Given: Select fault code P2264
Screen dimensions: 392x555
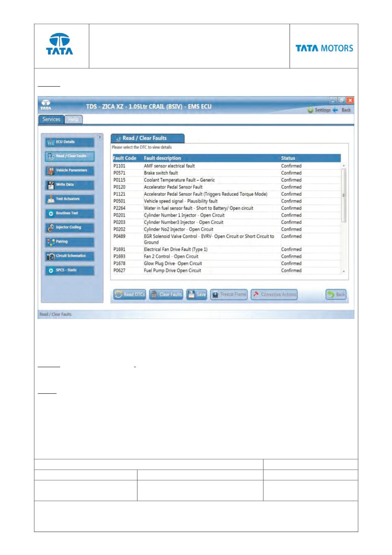Looking at the screenshot, I should 119,208.
